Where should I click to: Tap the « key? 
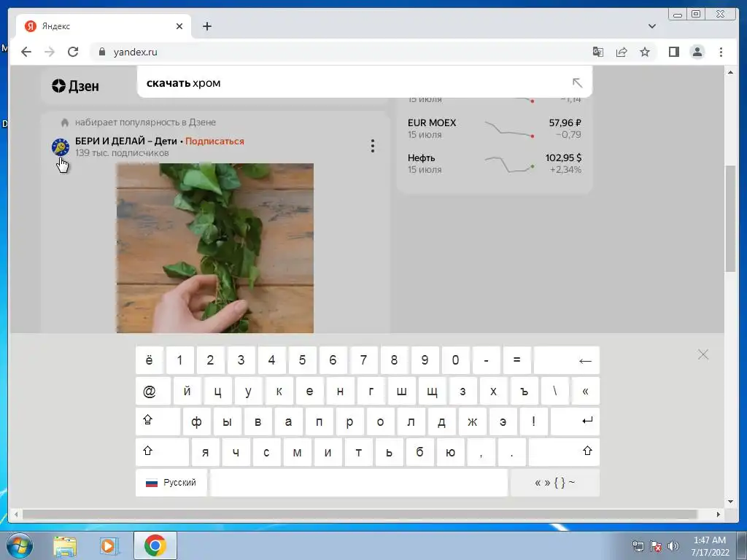point(586,391)
